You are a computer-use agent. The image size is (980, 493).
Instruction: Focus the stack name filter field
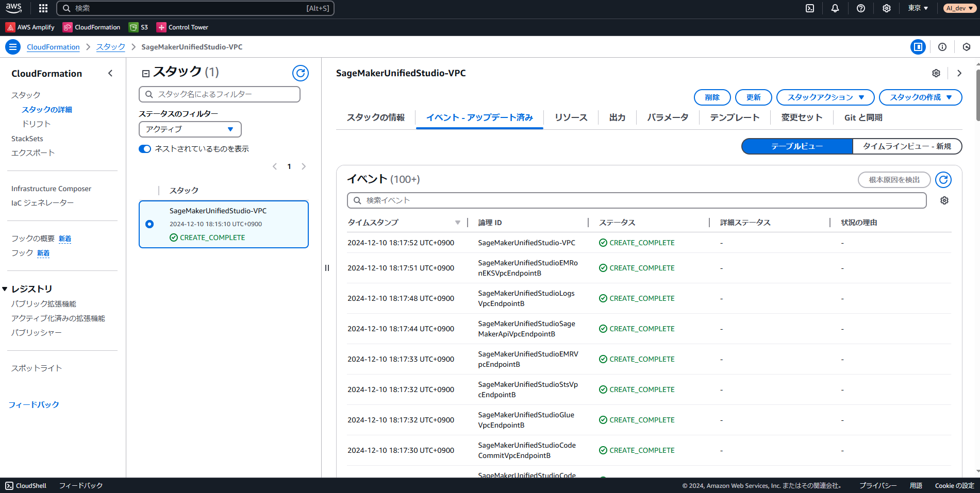[220, 94]
